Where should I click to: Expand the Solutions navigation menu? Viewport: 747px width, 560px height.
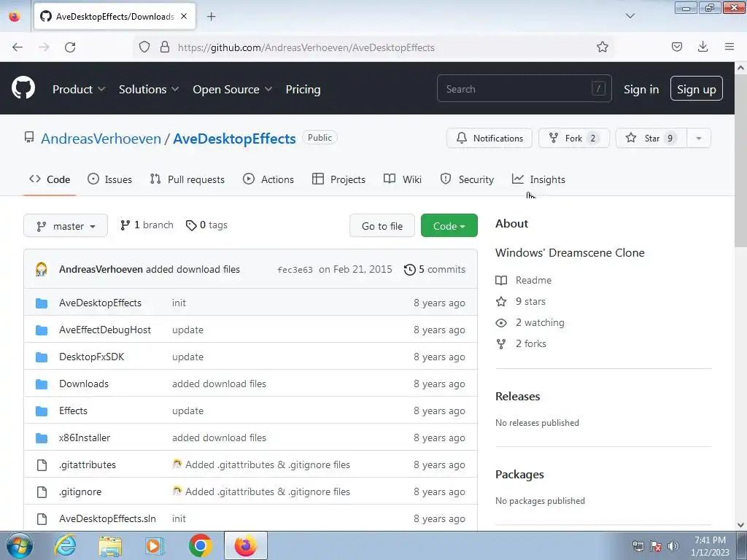[x=149, y=90]
